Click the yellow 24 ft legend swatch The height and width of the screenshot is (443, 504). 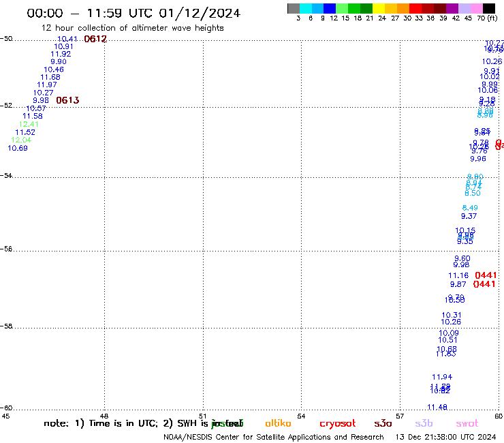click(x=379, y=8)
